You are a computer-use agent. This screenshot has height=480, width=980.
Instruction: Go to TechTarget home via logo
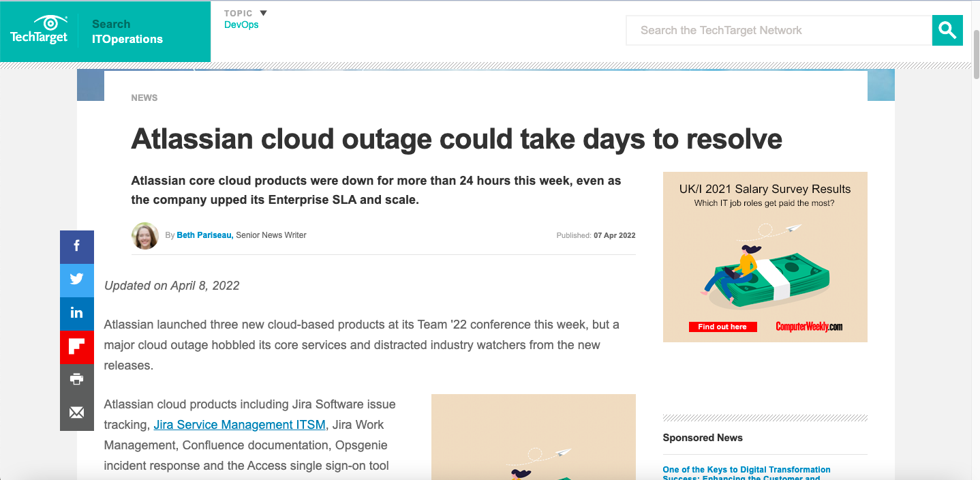[x=39, y=31]
